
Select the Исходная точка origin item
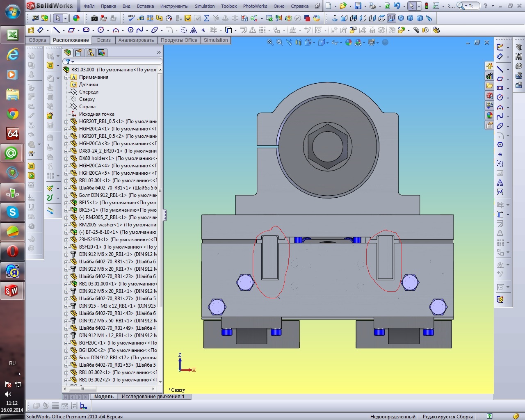97,114
